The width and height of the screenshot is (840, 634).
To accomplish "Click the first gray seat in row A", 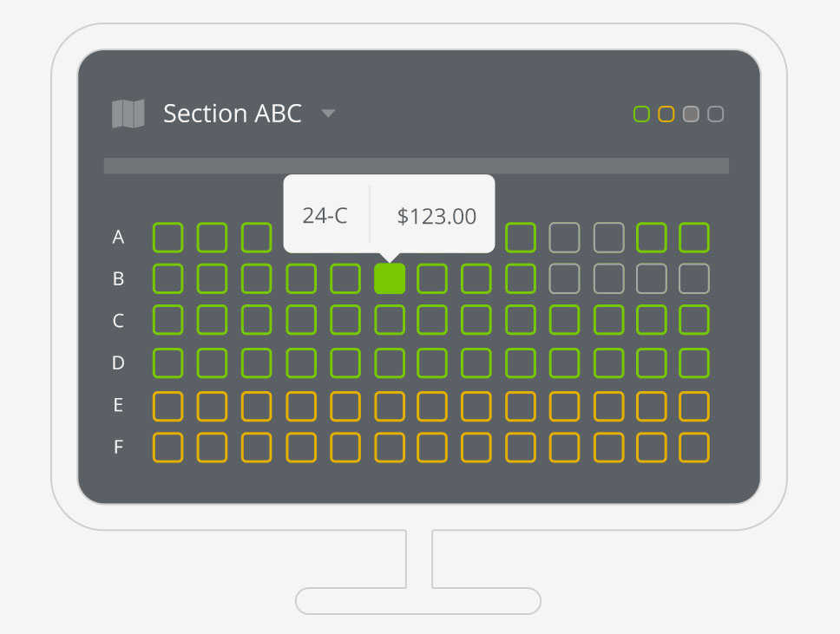I will (x=564, y=237).
